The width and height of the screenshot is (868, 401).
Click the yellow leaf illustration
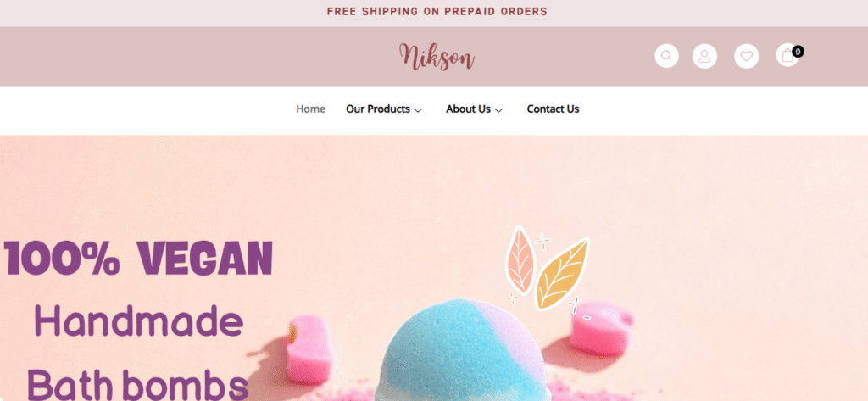coord(562,274)
